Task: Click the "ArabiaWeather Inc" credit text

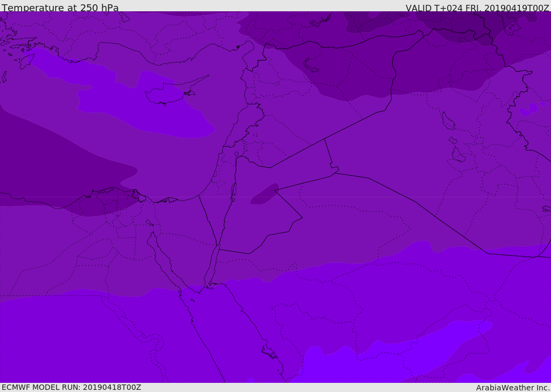Action: click(x=513, y=388)
